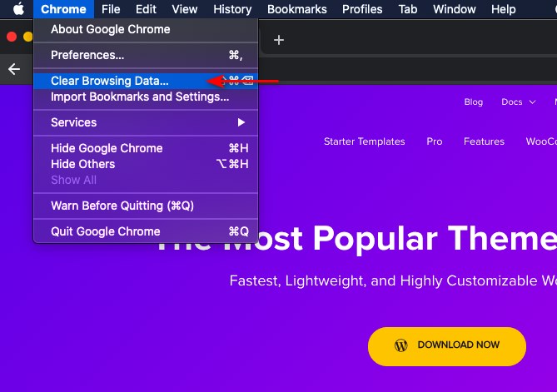Image resolution: width=557 pixels, height=392 pixels.
Task: Toggle Warn Before Quitting
Action: (x=146, y=206)
